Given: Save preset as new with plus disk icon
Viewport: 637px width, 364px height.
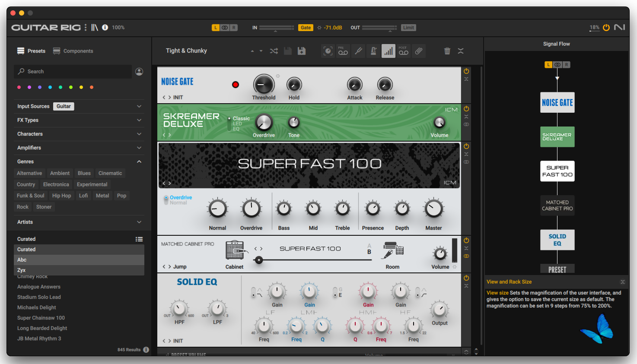Looking at the screenshot, I should 302,51.
